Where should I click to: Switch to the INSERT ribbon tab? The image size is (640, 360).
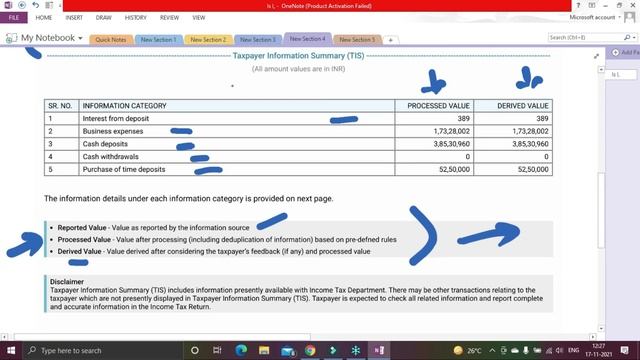pyautogui.click(x=74, y=18)
